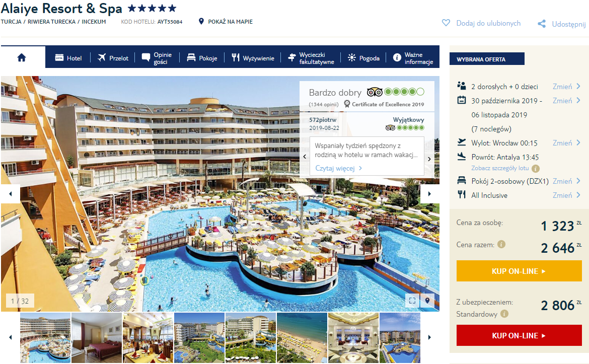Show hotel on map pin icon

[201, 22]
